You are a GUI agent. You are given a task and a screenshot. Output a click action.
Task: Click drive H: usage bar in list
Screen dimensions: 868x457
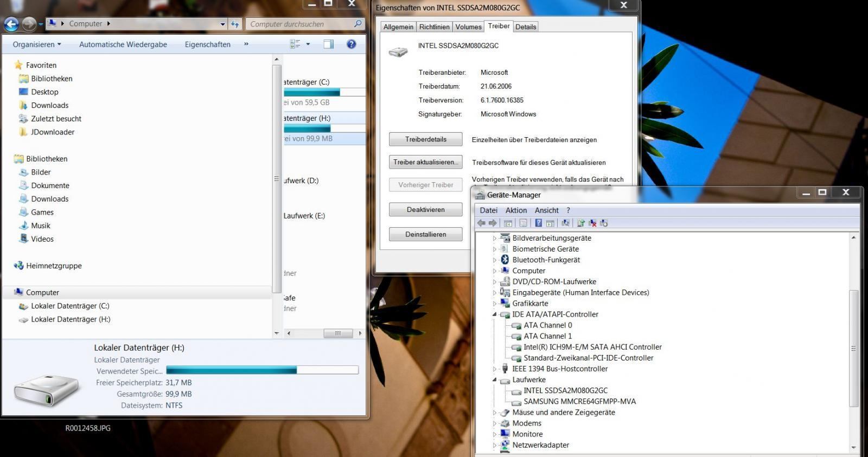(x=324, y=128)
